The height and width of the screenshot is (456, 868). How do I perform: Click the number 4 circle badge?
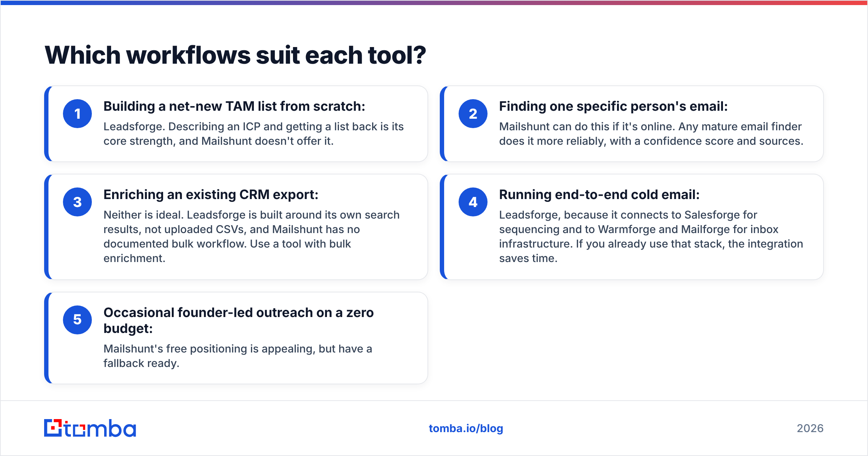click(x=473, y=202)
